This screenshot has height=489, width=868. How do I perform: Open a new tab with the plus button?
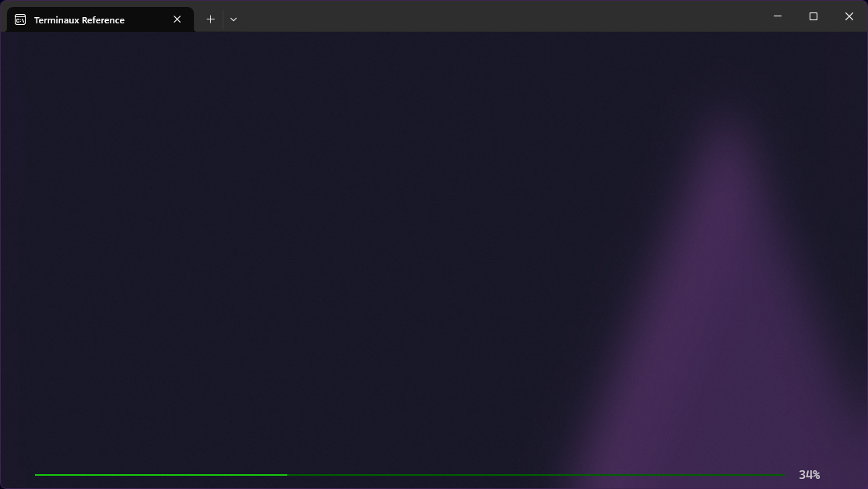[210, 19]
